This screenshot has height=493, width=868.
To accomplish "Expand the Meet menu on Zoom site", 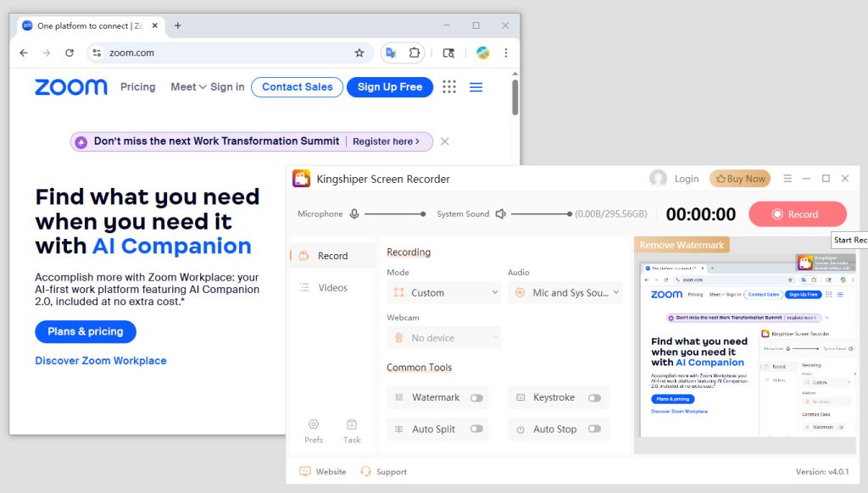I will click(x=188, y=87).
